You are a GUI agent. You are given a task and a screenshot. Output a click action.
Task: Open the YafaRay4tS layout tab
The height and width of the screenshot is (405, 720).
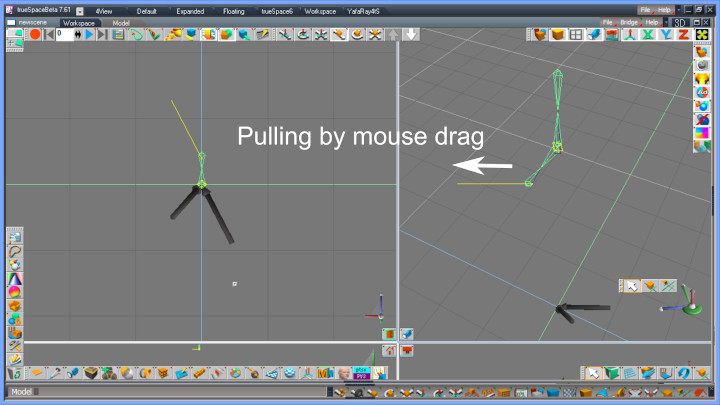point(363,11)
